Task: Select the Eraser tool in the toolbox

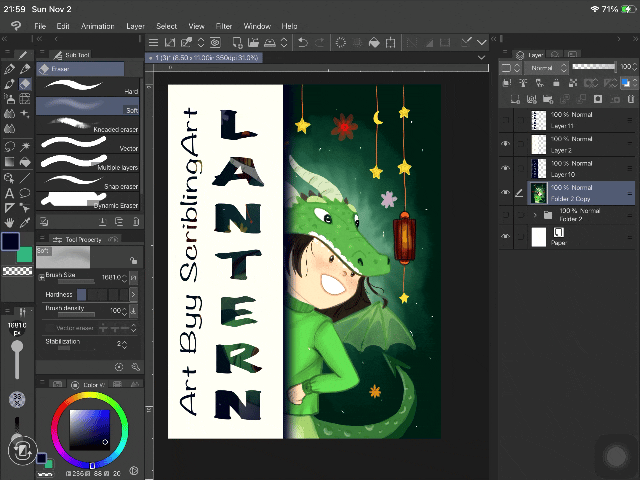Action: click(25, 84)
